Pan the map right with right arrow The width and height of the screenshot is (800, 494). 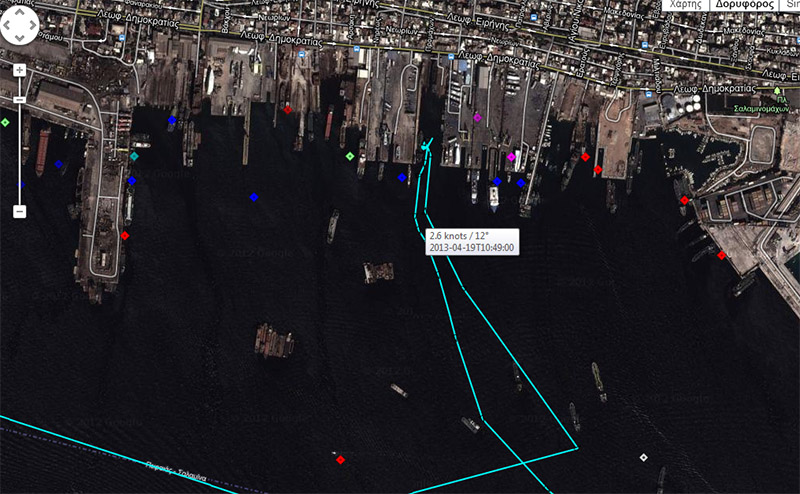tap(39, 27)
